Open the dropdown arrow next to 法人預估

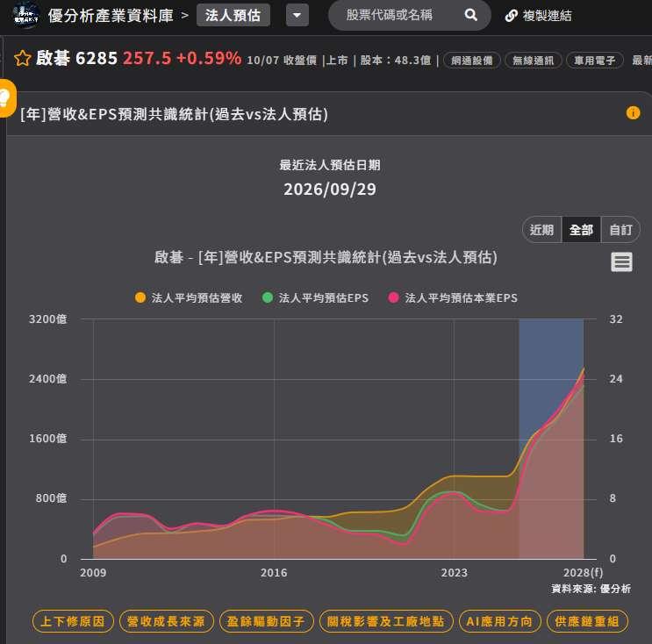click(297, 16)
